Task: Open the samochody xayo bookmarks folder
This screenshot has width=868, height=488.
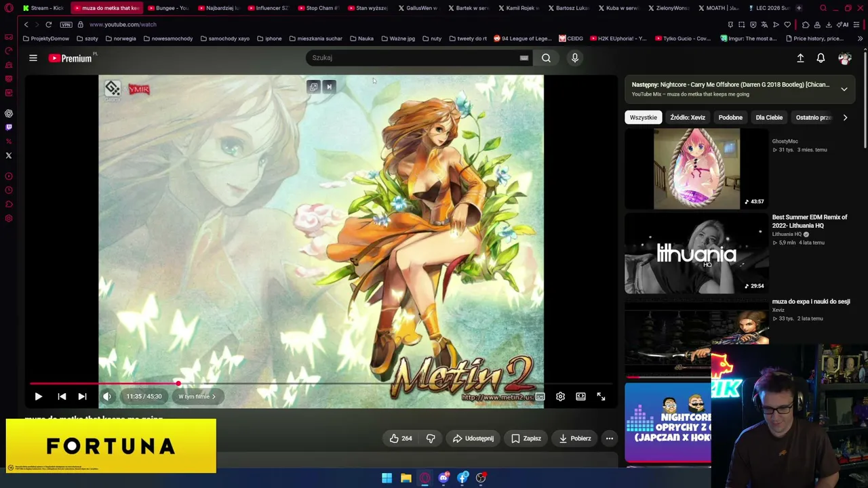Action: 224,39
